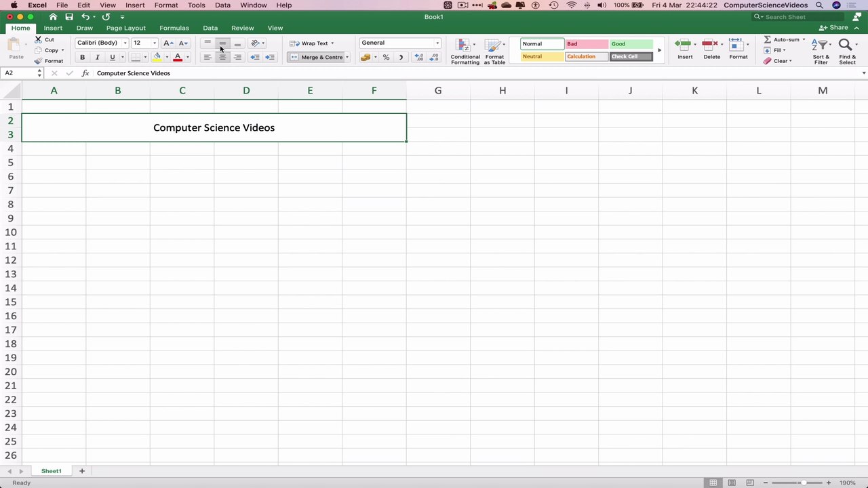
Task: Apply percent style
Action: tap(386, 58)
